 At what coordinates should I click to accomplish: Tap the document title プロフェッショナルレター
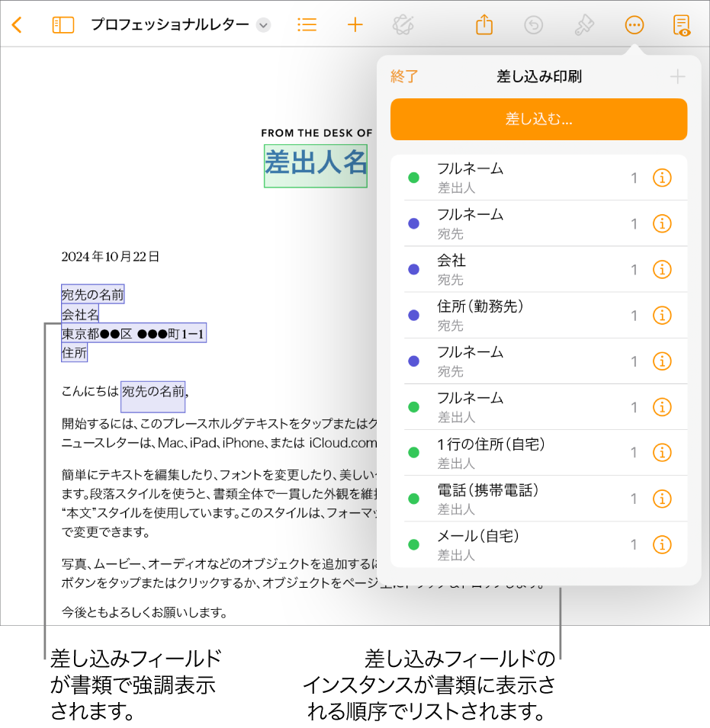(170, 24)
